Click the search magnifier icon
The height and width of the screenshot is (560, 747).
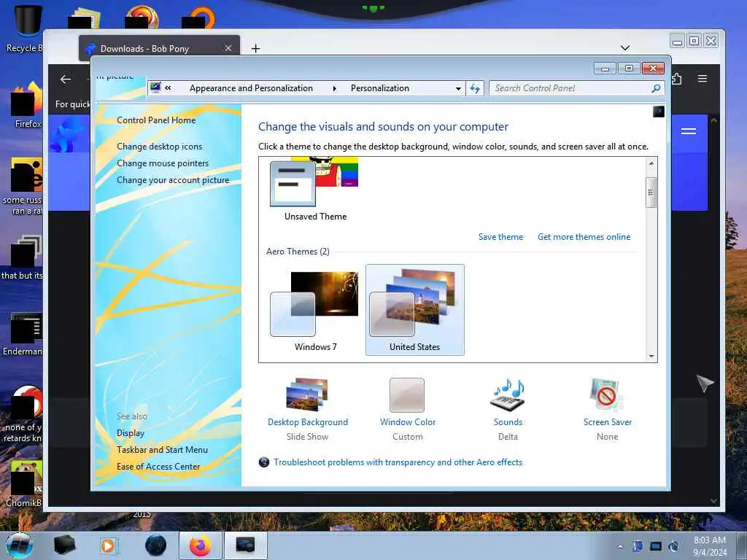[x=656, y=88]
